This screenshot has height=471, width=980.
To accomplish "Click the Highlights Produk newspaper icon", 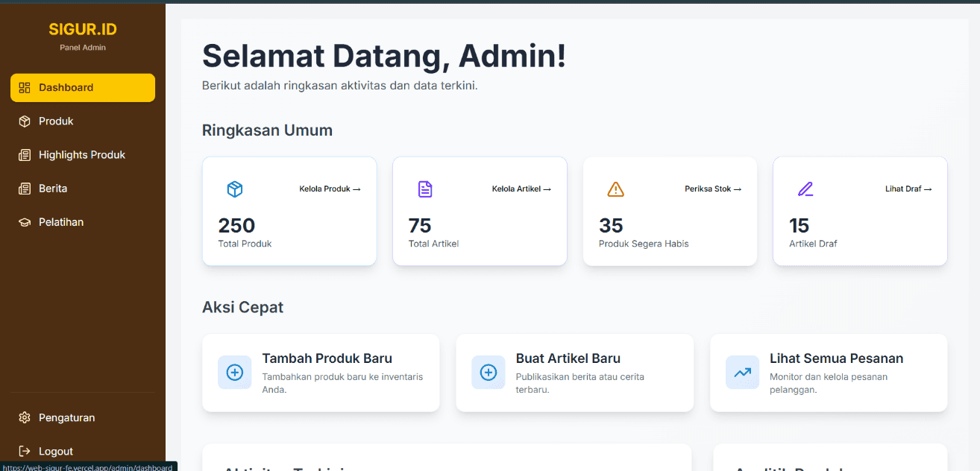I will point(25,155).
